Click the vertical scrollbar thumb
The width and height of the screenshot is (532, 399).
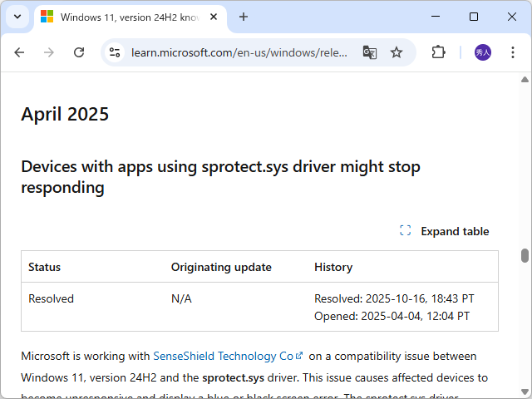click(525, 255)
